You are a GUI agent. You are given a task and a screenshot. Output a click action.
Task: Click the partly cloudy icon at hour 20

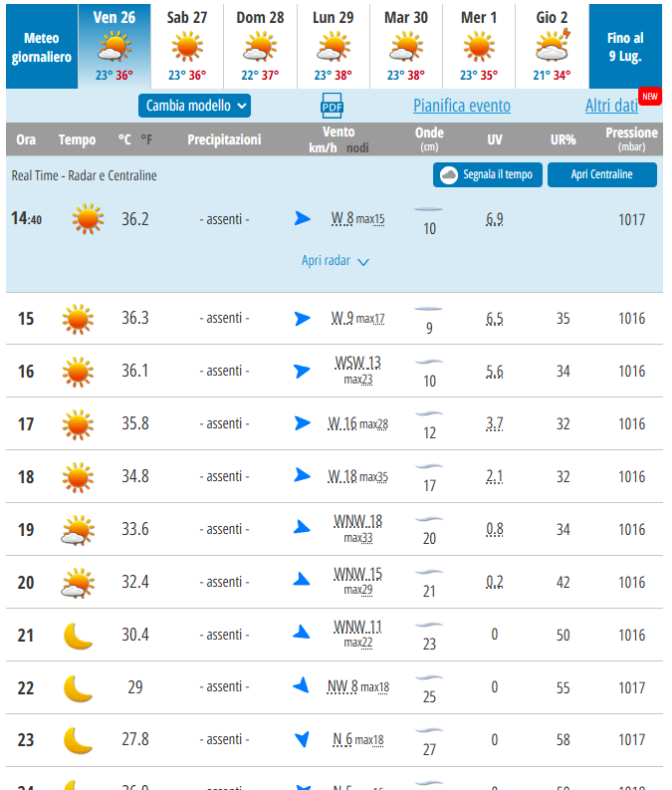click(x=78, y=583)
